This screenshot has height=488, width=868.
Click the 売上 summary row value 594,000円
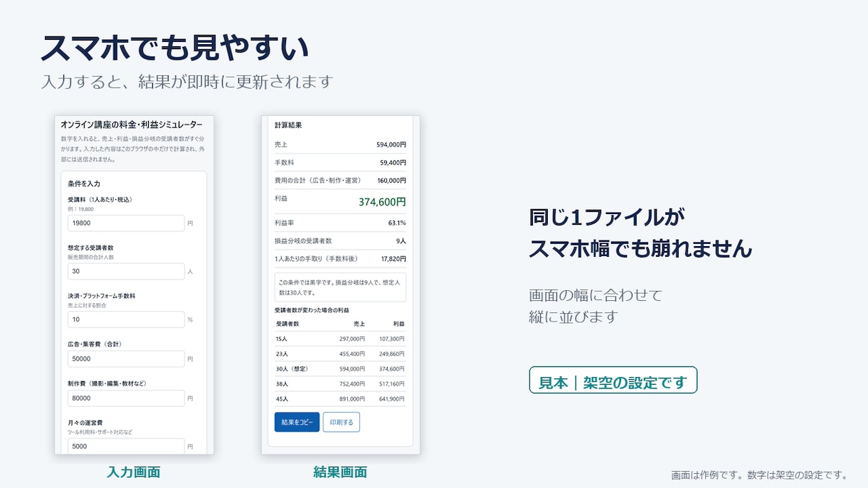[391, 144]
